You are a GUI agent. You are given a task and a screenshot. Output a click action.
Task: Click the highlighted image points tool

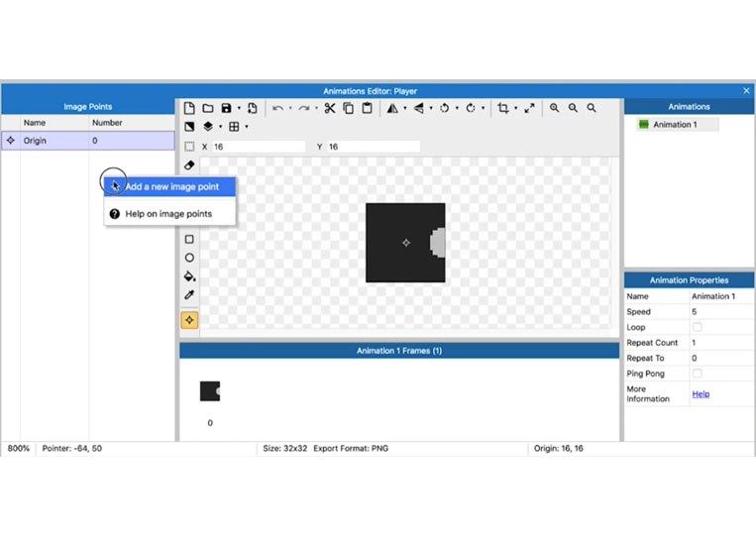[189, 320]
